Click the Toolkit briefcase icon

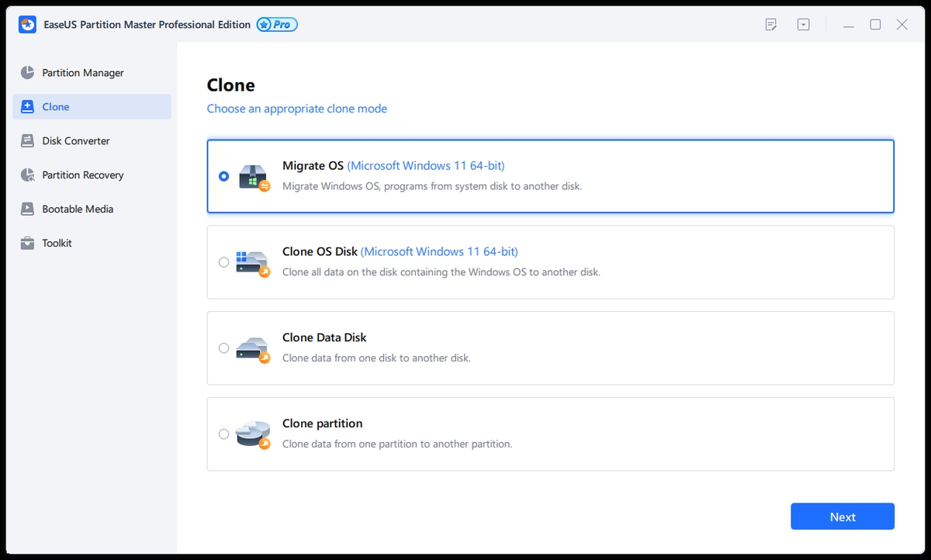tap(28, 244)
